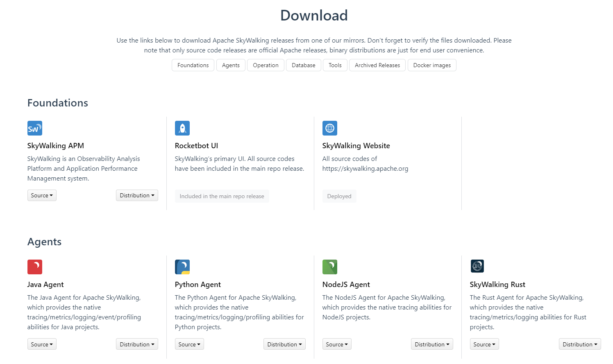Go to Docker images tab
This screenshot has width=613, height=364.
(x=432, y=65)
